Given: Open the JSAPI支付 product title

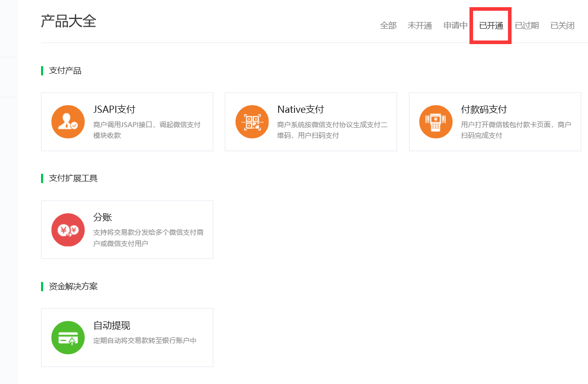Looking at the screenshot, I should (114, 109).
